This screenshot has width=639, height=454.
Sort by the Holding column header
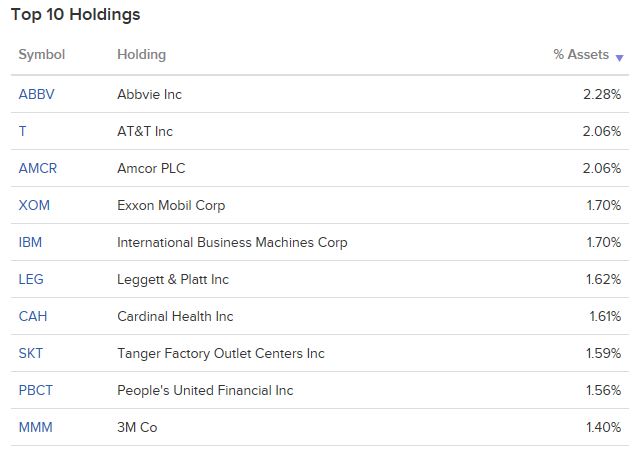click(141, 55)
